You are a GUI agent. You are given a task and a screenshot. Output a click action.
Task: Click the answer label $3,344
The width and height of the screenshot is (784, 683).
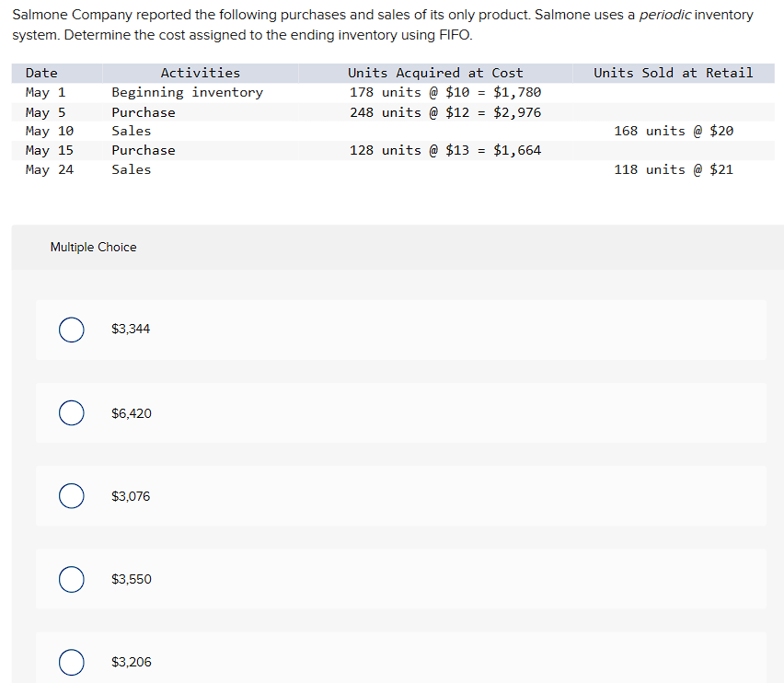pos(131,329)
